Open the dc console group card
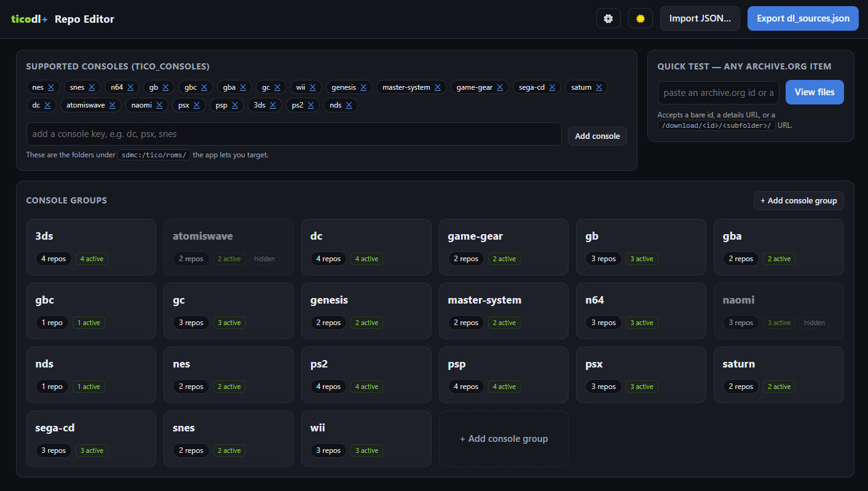Viewport: 868px width, 491px height. click(x=366, y=247)
